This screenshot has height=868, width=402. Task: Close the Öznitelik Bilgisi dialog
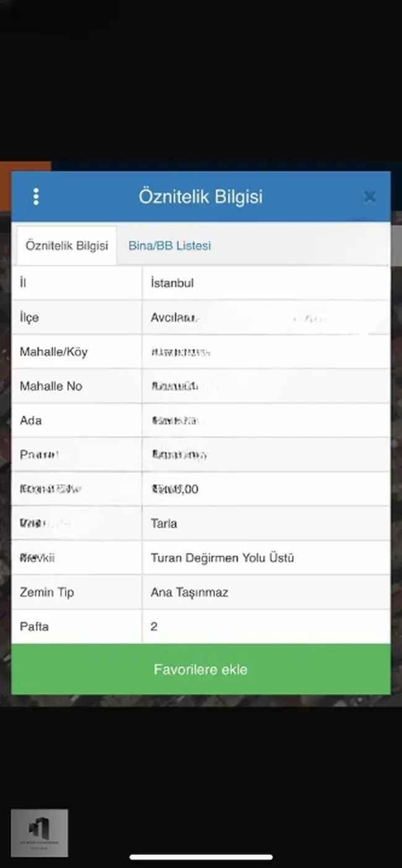(x=370, y=196)
